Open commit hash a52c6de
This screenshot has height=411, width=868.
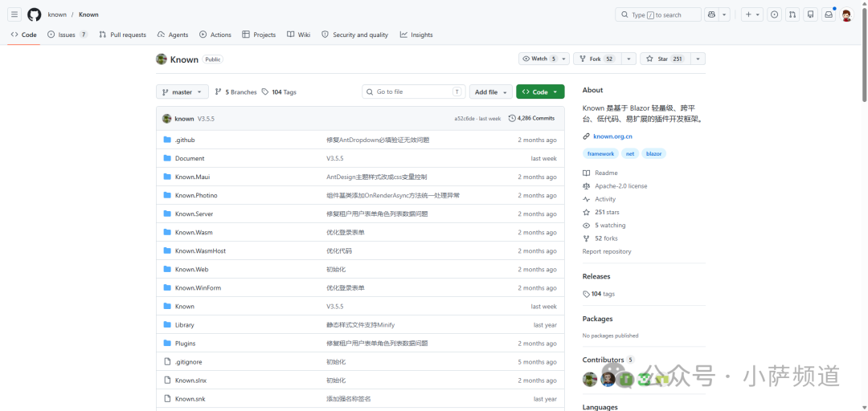click(x=464, y=118)
